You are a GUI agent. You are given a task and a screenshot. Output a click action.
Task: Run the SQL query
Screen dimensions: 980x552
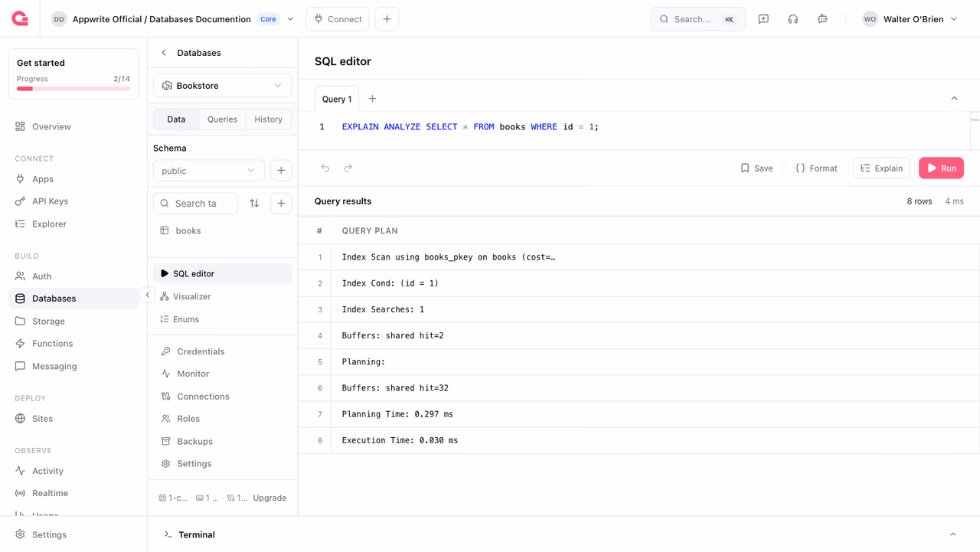pyautogui.click(x=941, y=168)
